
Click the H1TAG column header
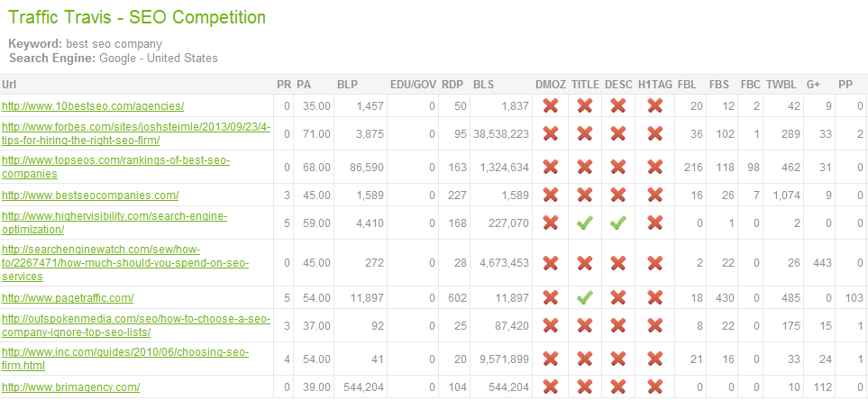click(x=655, y=85)
